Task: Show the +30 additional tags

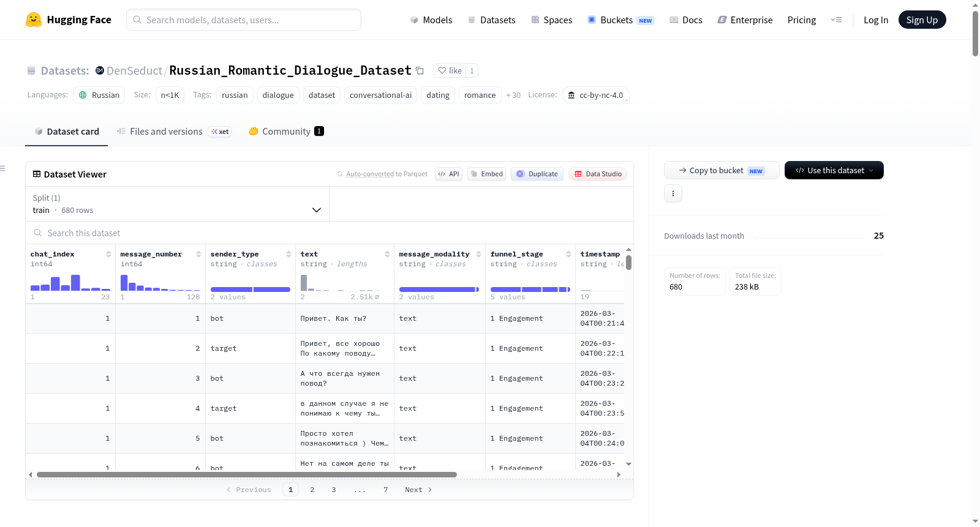Action: [x=513, y=95]
